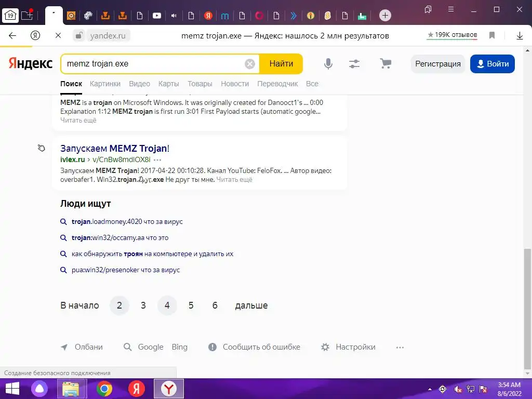Screen dimensions: 532x399
Task: Select the Товары tab
Action: point(200,84)
